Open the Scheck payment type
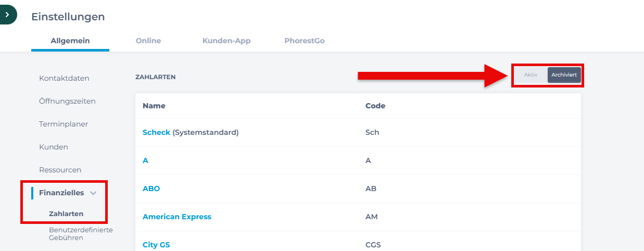This screenshot has height=251, width=644. click(156, 132)
